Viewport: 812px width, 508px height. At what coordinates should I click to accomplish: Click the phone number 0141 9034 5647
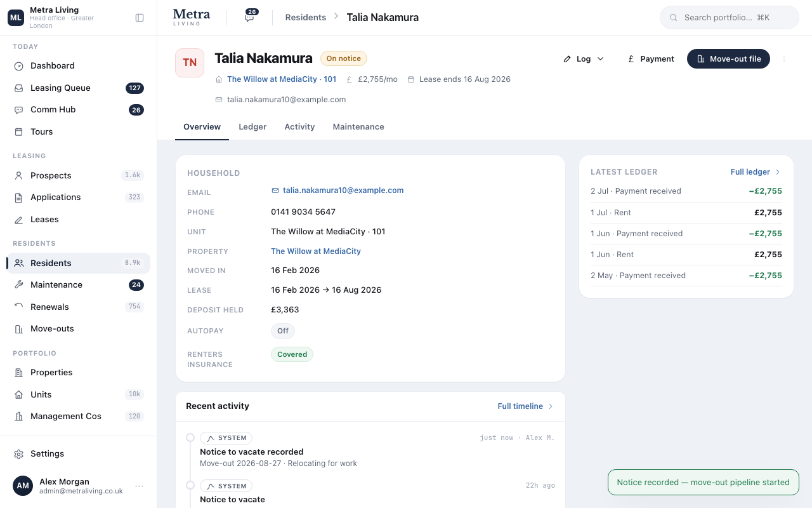(x=303, y=212)
